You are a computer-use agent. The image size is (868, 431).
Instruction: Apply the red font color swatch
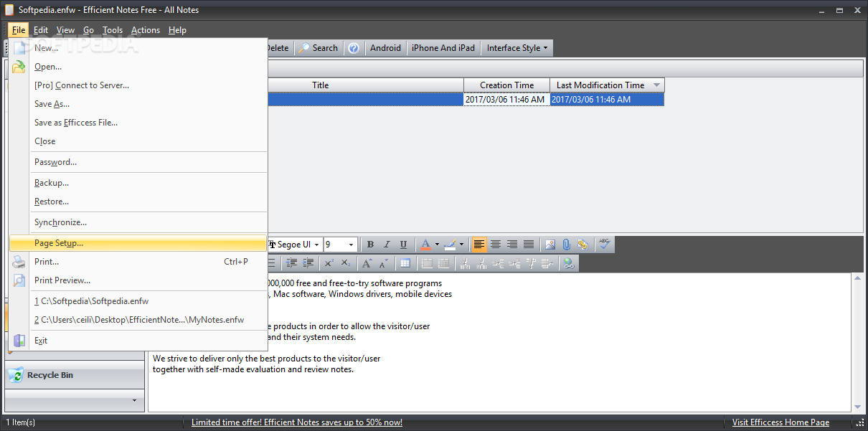pyautogui.click(x=425, y=245)
